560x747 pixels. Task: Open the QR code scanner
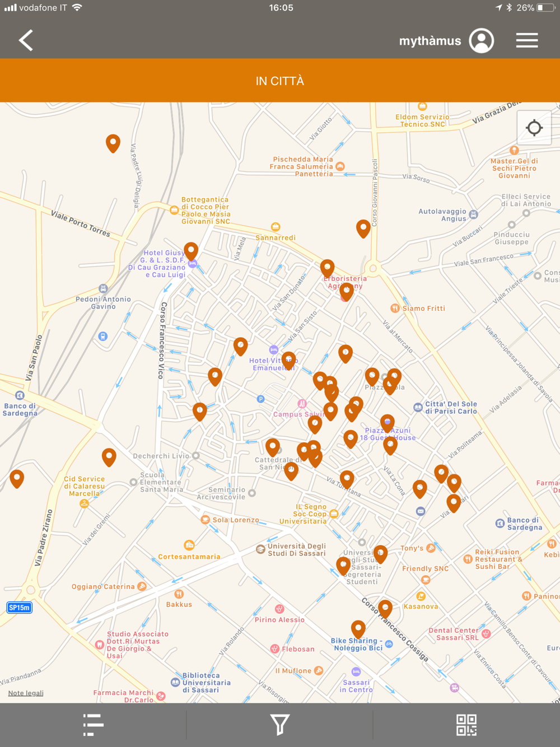click(x=466, y=725)
